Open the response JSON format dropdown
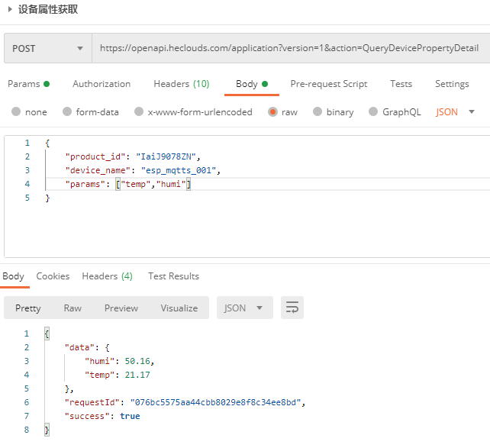 pyautogui.click(x=245, y=308)
